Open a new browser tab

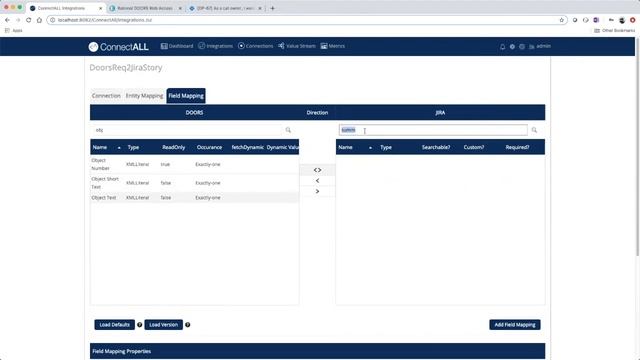[273, 8]
